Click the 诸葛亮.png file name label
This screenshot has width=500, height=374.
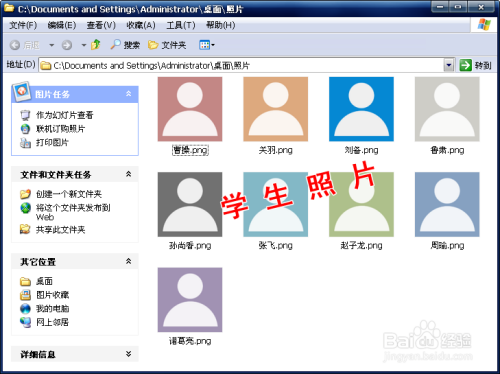coord(190,341)
